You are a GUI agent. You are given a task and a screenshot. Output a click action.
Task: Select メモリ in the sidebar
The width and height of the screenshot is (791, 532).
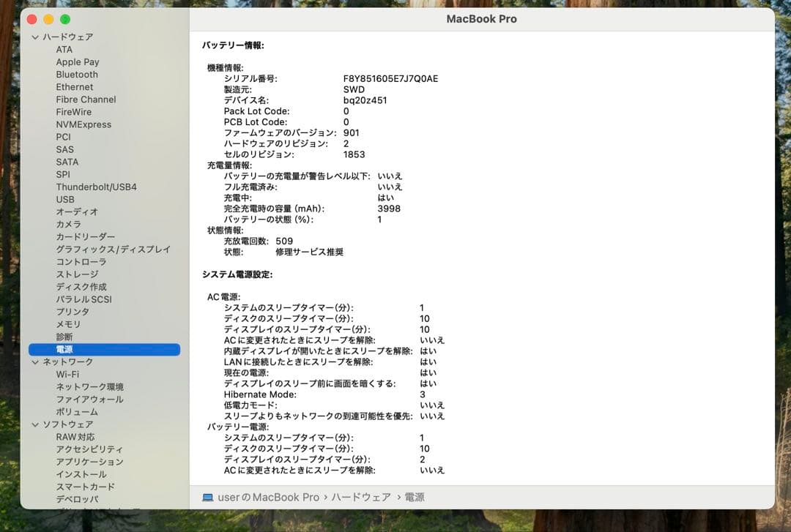pyautogui.click(x=68, y=324)
